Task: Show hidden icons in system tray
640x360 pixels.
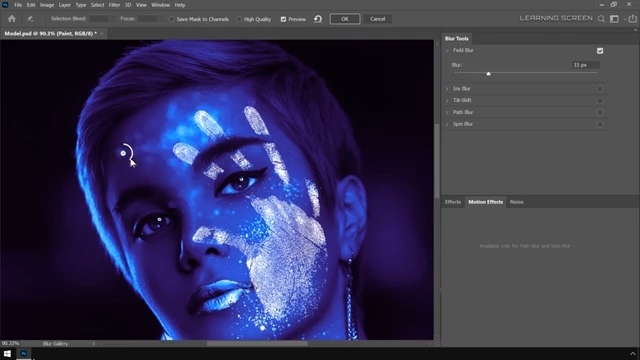Action: click(x=633, y=353)
